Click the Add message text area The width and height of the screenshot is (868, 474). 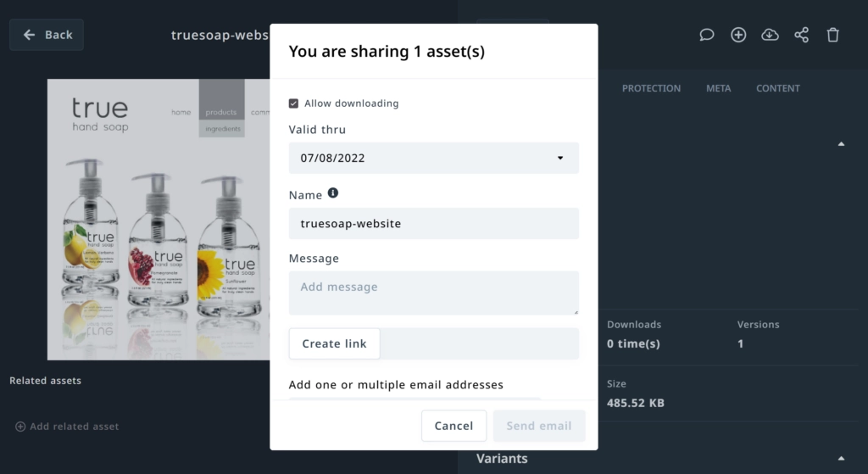[x=433, y=293]
